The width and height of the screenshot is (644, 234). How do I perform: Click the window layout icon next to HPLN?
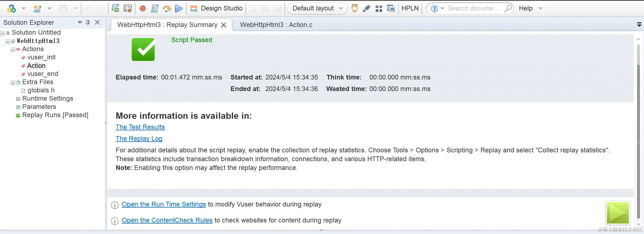391,9
